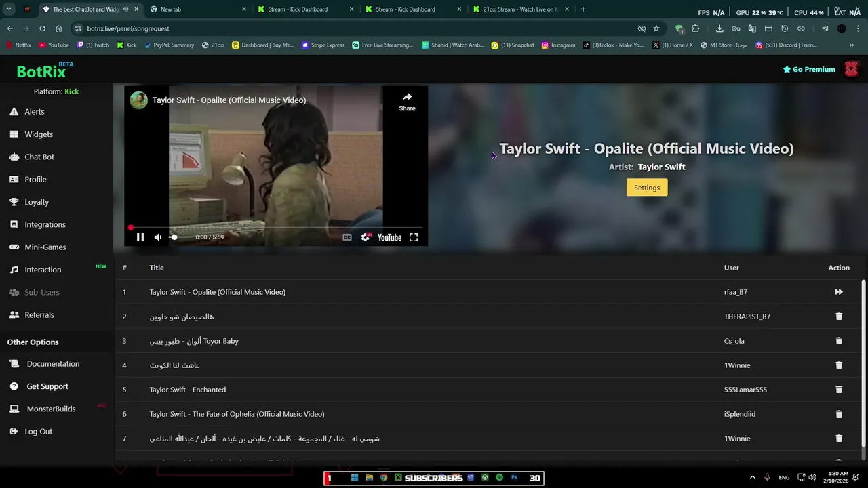The image size is (868, 488).
Task: Click the Taylor Swift - Enchanted title
Action: (x=188, y=390)
